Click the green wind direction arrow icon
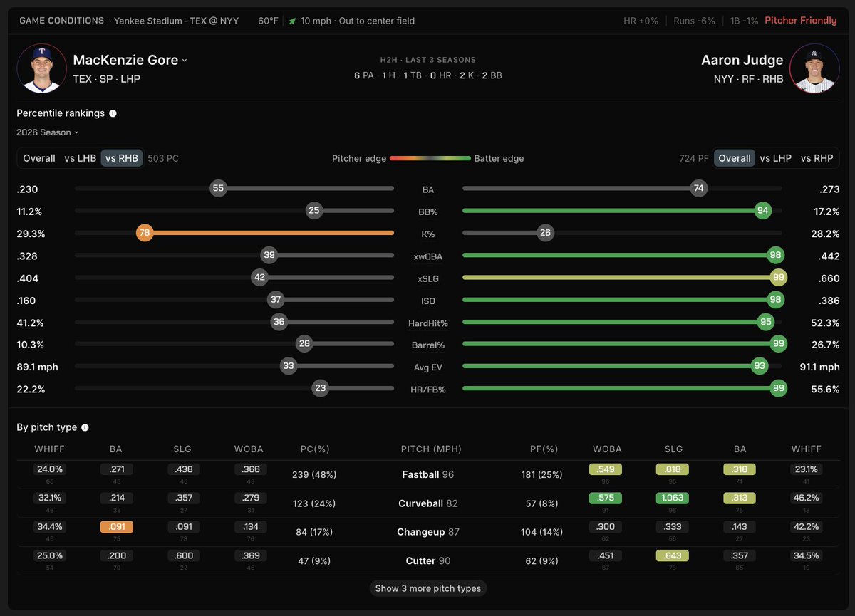This screenshot has height=616, width=855. point(292,21)
